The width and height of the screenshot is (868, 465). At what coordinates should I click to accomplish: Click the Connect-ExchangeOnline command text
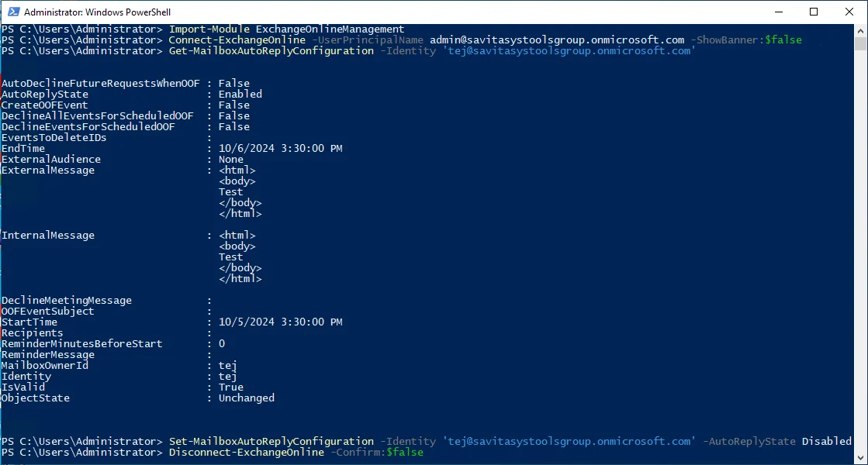click(x=237, y=40)
